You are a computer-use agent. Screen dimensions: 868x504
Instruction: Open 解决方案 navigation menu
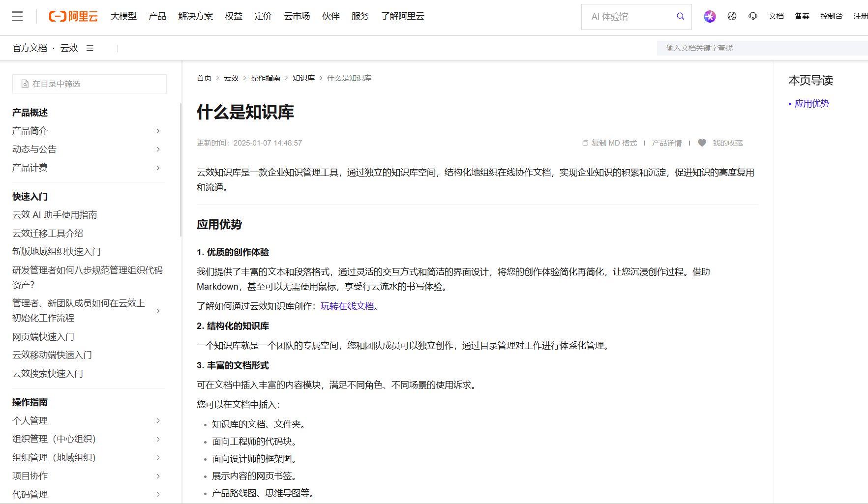point(196,16)
